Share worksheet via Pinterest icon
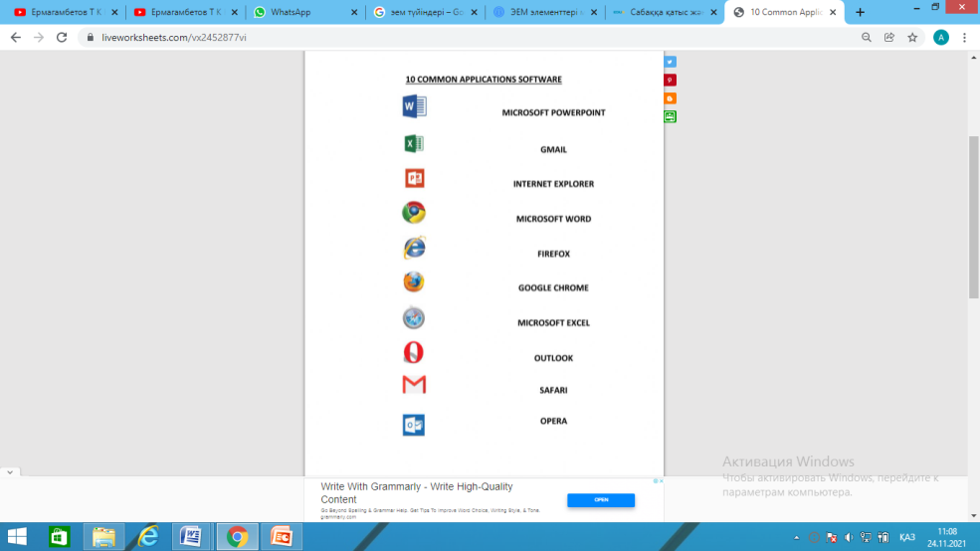The width and height of the screenshot is (980, 551). [x=670, y=80]
